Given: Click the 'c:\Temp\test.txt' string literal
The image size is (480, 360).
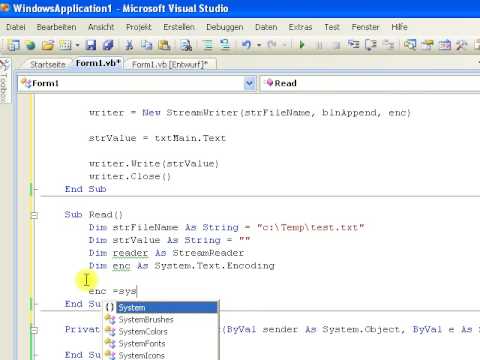Looking at the screenshot, I should (x=311, y=228).
